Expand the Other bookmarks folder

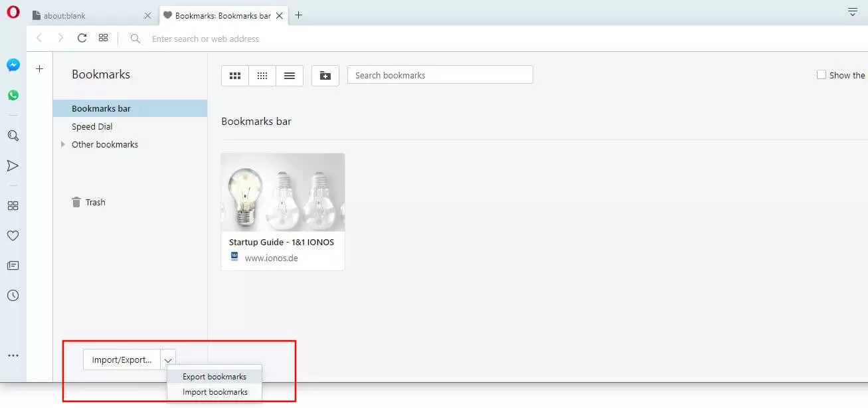[63, 144]
